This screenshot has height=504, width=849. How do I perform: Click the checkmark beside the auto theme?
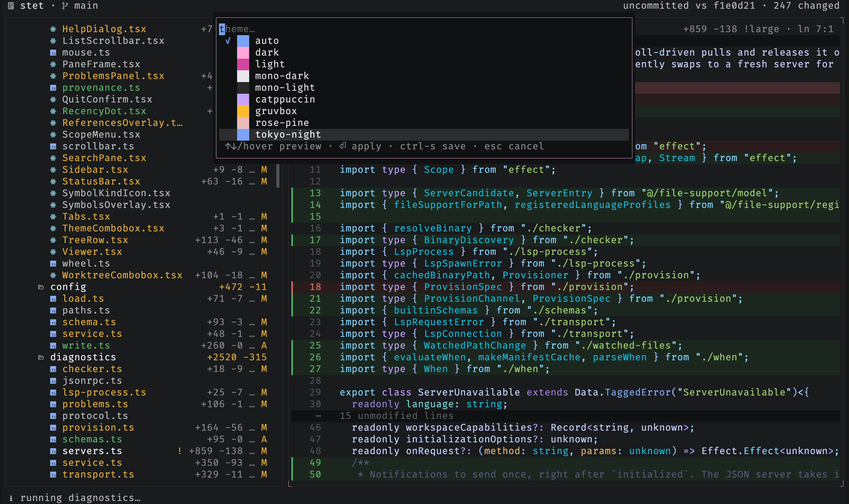point(228,41)
